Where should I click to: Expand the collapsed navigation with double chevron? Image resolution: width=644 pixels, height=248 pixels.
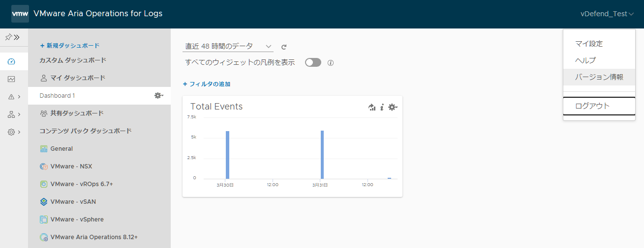point(16,37)
